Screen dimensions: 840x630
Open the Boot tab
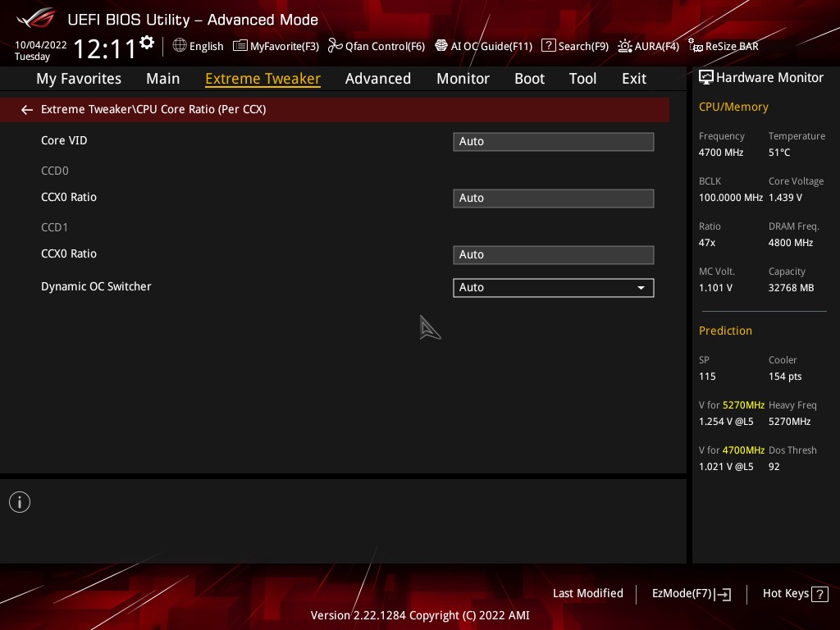pos(529,79)
